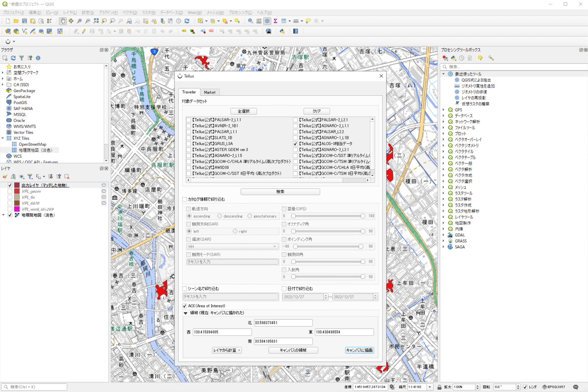
Task: Refresh the Browser panel
Action: click(13, 58)
